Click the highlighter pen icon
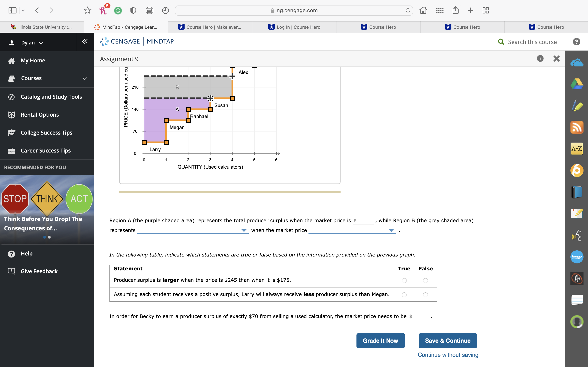588x367 pixels. 577,106
